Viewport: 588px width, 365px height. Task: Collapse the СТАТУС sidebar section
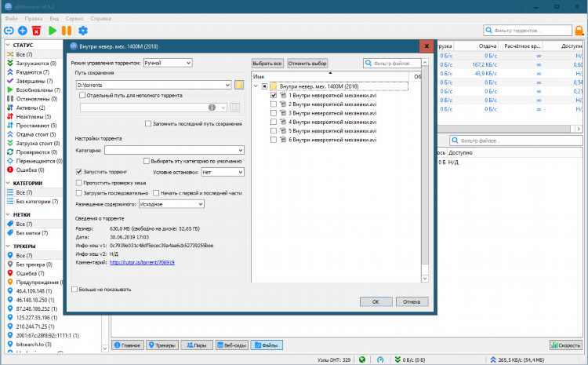[8, 45]
